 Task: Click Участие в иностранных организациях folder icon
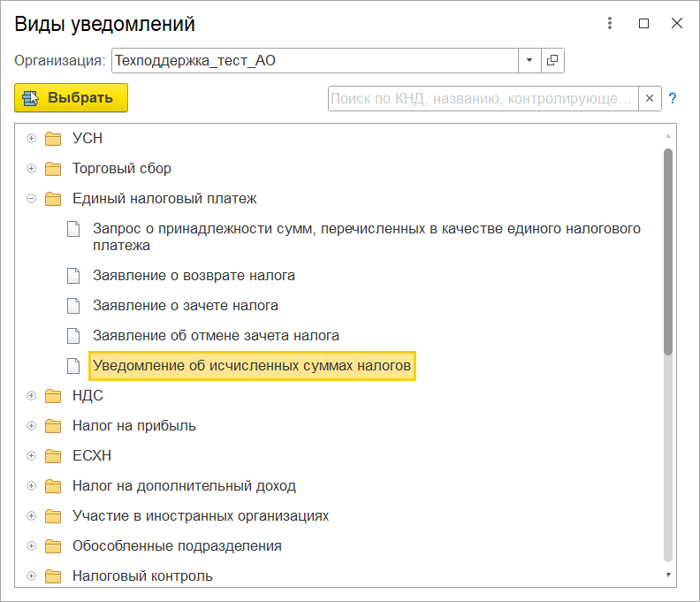[53, 515]
